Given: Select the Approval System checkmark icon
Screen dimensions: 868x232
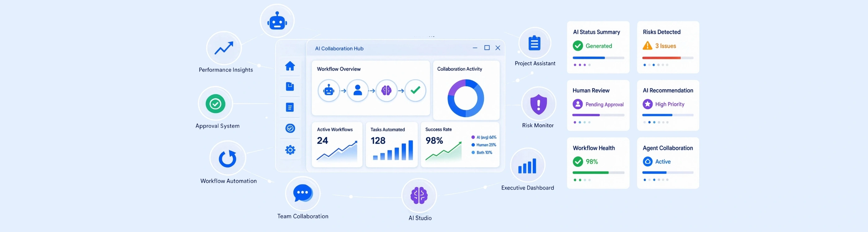Looking at the screenshot, I should [x=216, y=104].
